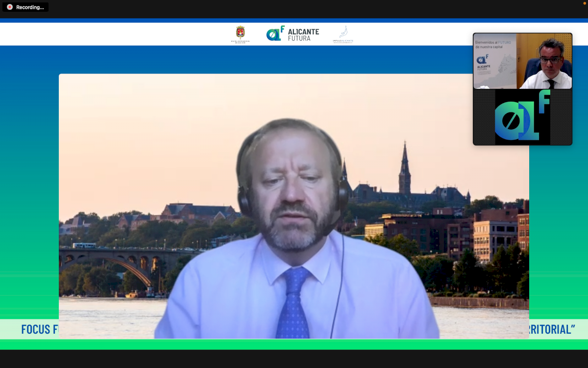
Task: Click the "RRITORIAL" banner text at right
Action: 552,329
